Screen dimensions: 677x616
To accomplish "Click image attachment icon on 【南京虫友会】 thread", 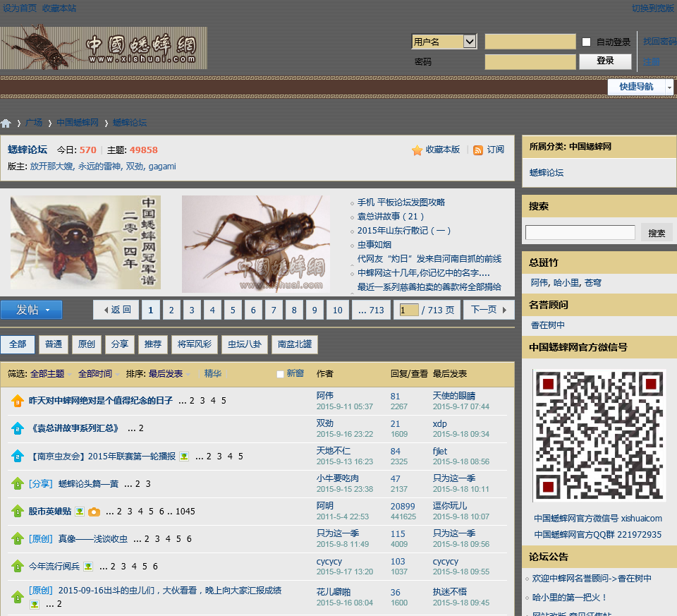I will 184,457.
